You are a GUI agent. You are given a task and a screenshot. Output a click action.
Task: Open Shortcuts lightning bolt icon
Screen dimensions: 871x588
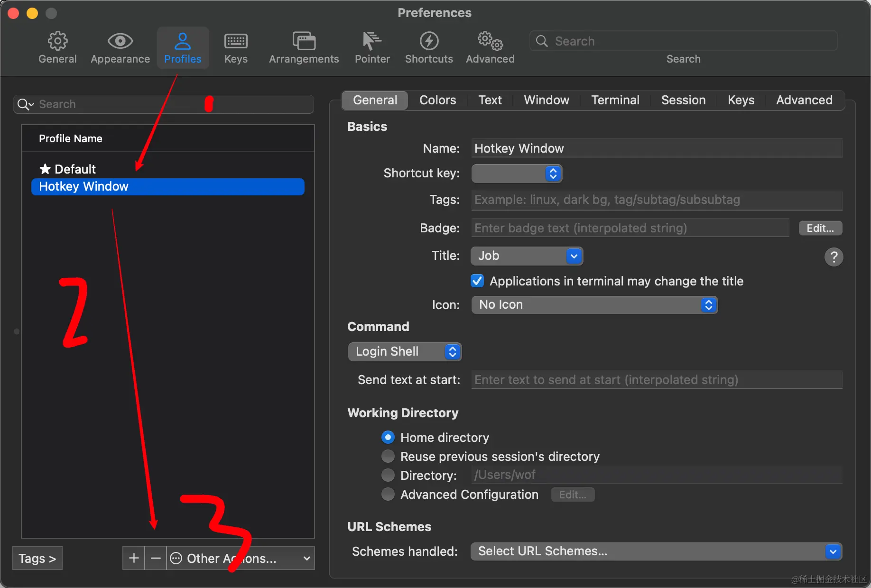tap(429, 41)
